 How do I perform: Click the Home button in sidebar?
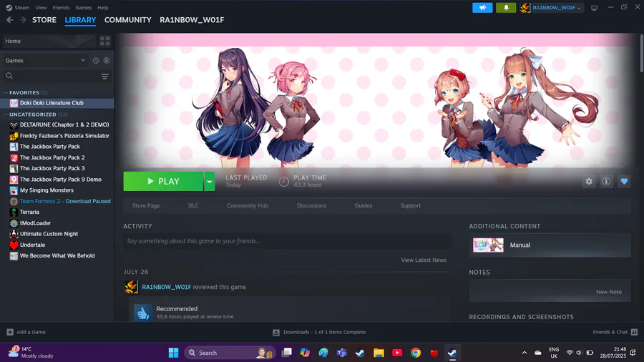tap(49, 41)
